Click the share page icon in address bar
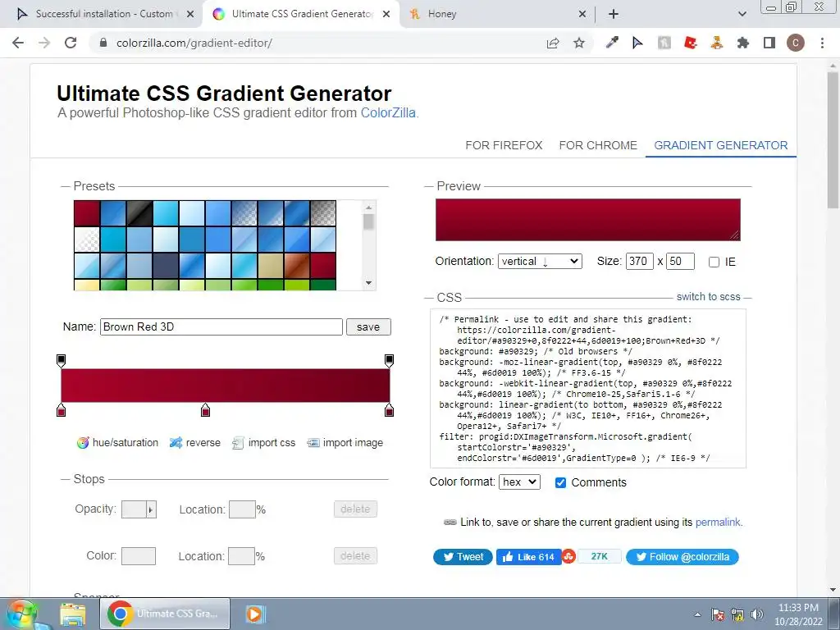The height and width of the screenshot is (630, 840). coord(553,43)
